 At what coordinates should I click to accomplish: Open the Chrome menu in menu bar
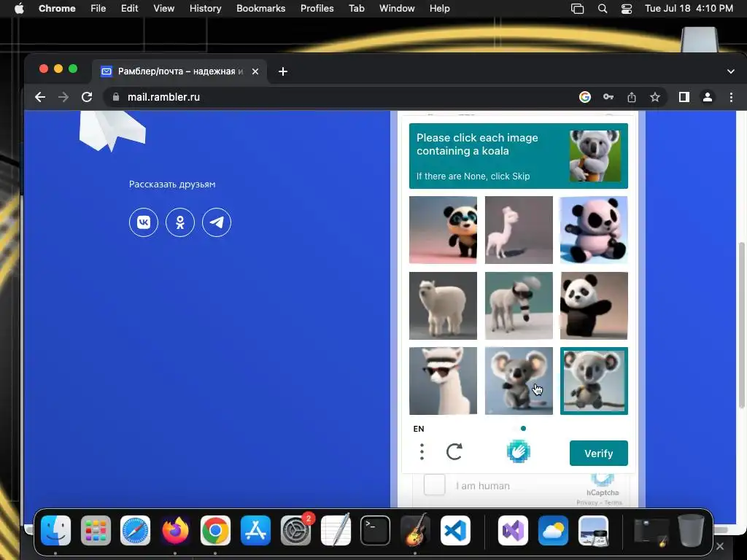[x=57, y=9]
